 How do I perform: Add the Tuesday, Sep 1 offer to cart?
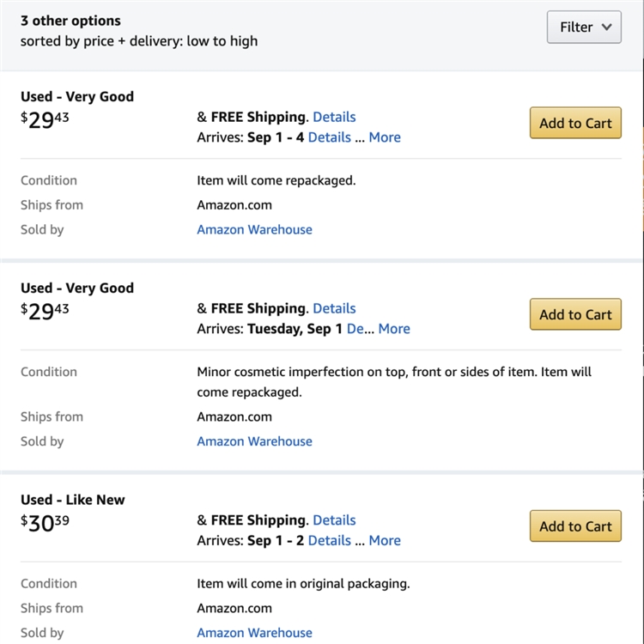[575, 314]
